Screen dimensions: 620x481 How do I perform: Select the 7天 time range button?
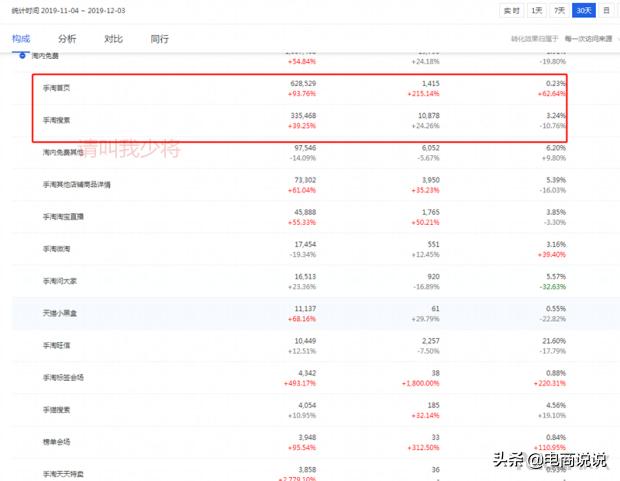coord(560,11)
